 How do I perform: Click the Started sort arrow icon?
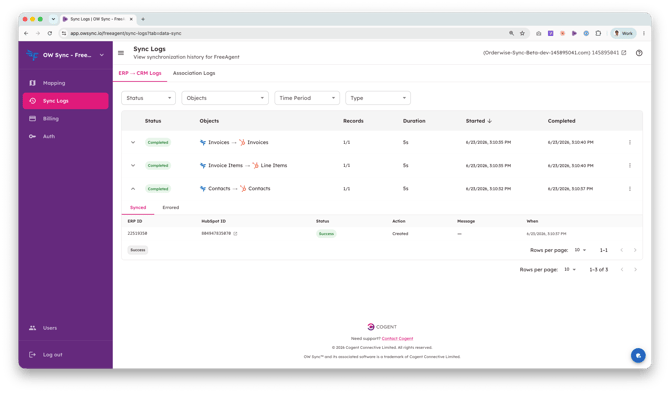(x=490, y=121)
